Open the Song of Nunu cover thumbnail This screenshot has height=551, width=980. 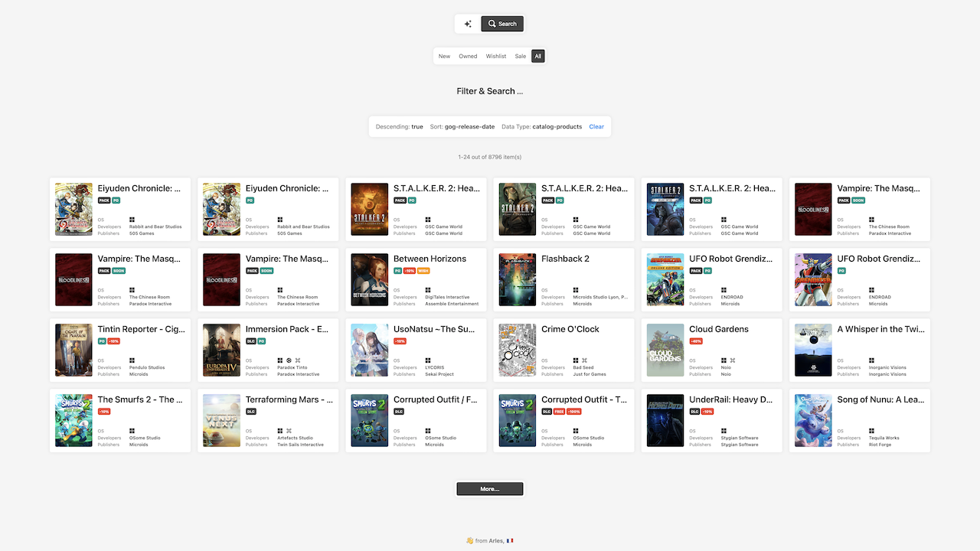pyautogui.click(x=812, y=420)
